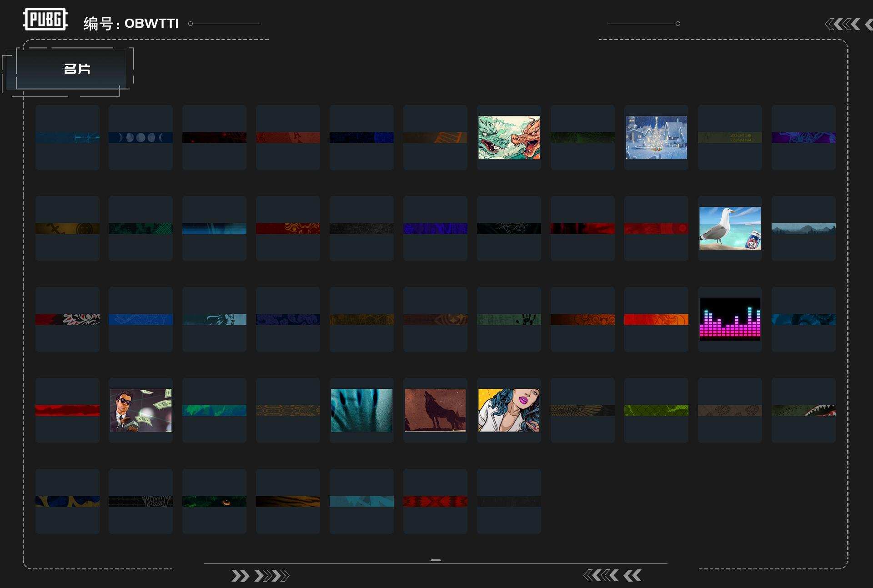Select the snowy Christmas village nameplate

[656, 137]
